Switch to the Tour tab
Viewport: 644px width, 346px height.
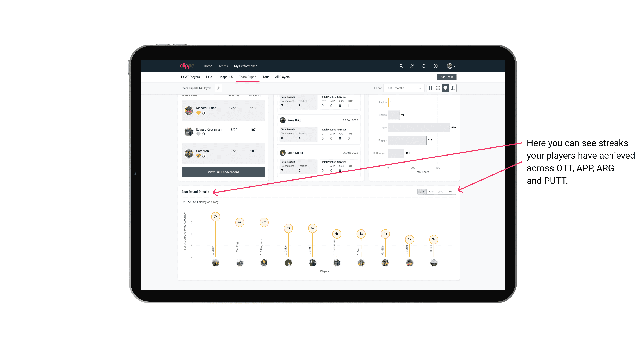coord(265,77)
